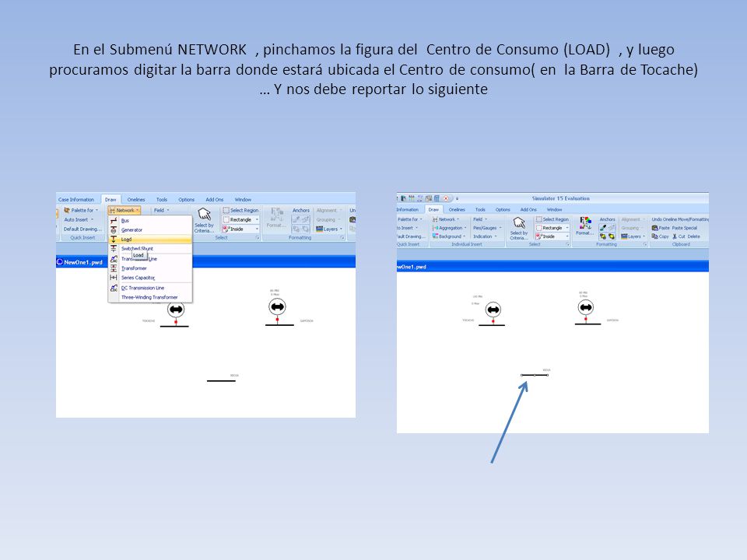The width and height of the screenshot is (747, 560).
Task: Open Options tab in left screenshot
Action: pyautogui.click(x=186, y=200)
